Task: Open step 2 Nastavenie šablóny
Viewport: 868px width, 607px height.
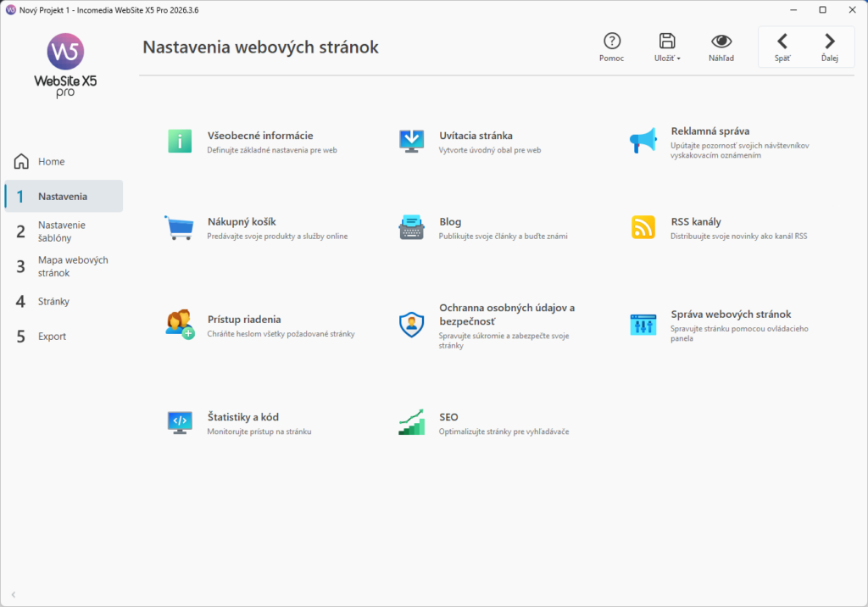Action: 64,231
